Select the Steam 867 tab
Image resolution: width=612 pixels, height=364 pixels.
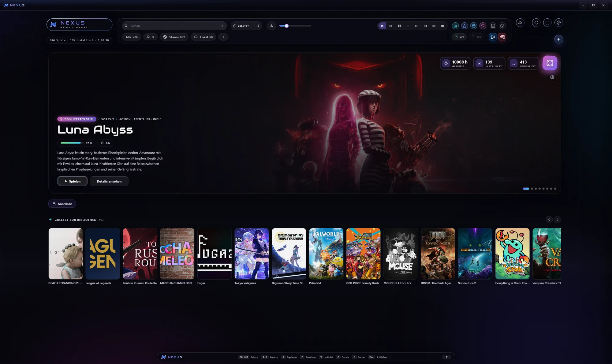[174, 37]
